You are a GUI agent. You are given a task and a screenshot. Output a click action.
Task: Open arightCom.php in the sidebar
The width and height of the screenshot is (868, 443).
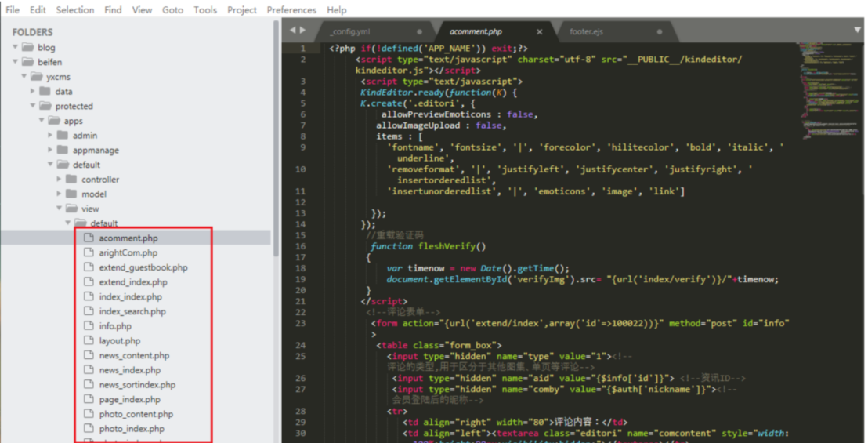(x=128, y=253)
